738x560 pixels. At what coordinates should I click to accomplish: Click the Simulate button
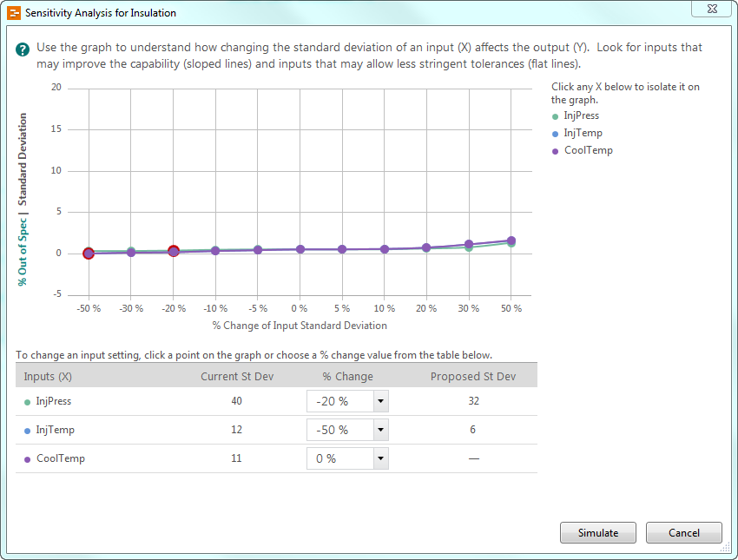(x=598, y=533)
